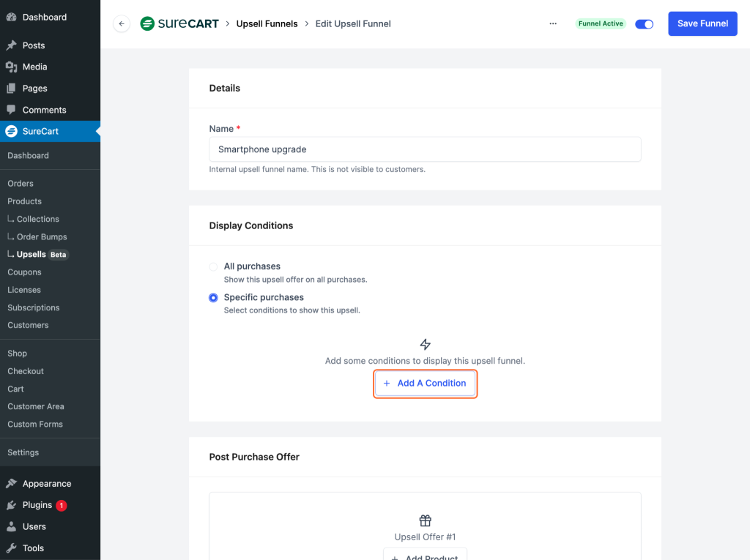The height and width of the screenshot is (560, 750).
Task: Click the Tools wrench icon in sidebar
Action: pos(11,548)
